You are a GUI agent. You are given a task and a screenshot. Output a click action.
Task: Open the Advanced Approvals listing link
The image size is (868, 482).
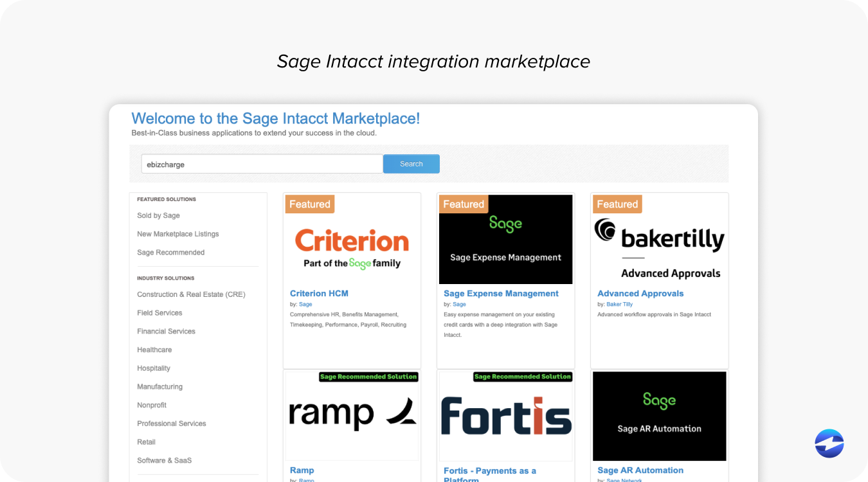[640, 293]
